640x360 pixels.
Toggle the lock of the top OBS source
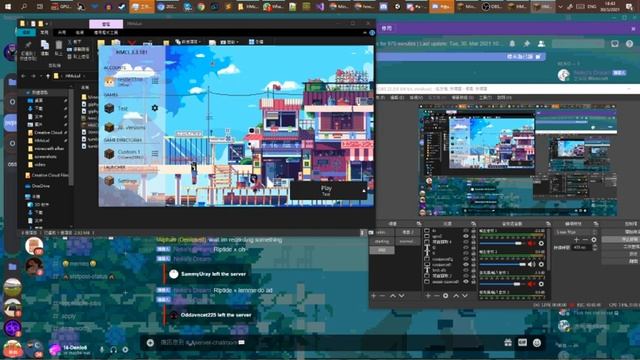(473, 231)
